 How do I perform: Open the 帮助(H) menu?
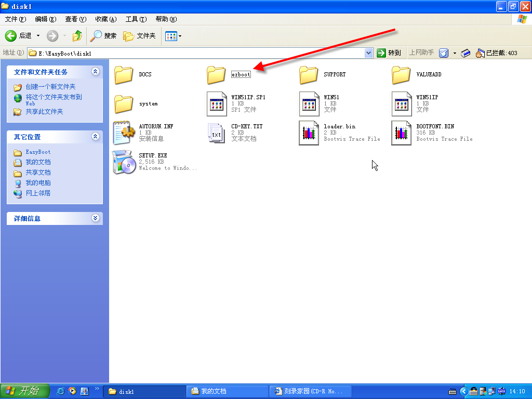pyautogui.click(x=166, y=19)
